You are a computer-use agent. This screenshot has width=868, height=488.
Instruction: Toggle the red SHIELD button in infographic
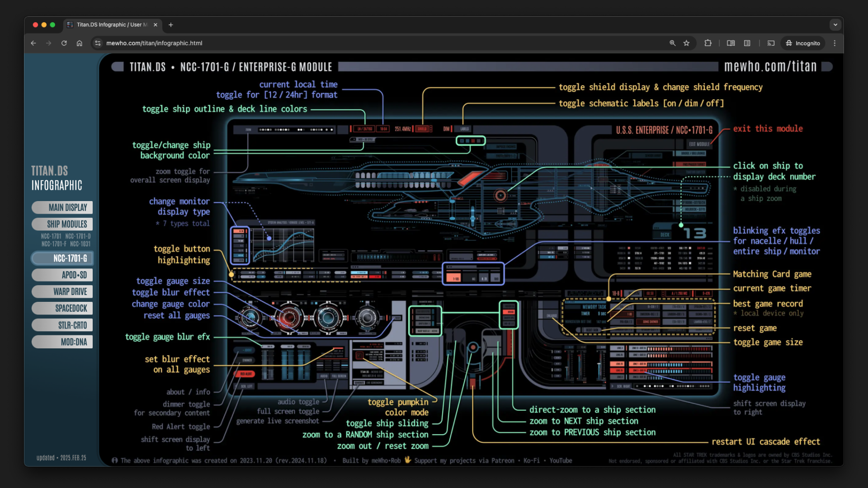pyautogui.click(x=422, y=129)
